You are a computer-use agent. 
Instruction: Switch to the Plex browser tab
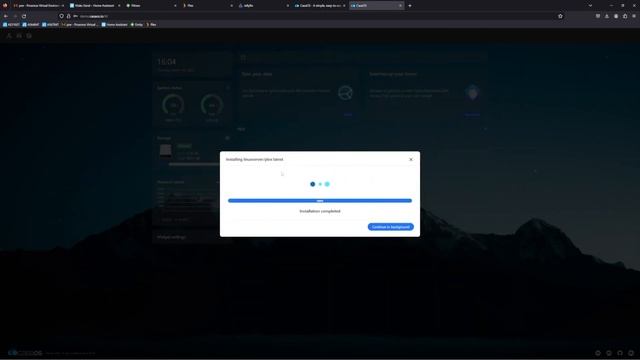coord(207,6)
